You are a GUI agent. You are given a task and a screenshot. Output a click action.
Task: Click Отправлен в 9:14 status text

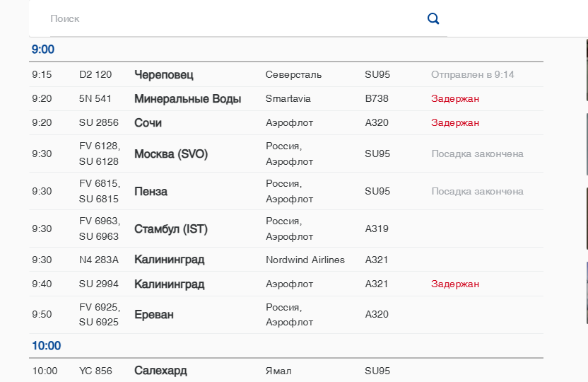472,75
